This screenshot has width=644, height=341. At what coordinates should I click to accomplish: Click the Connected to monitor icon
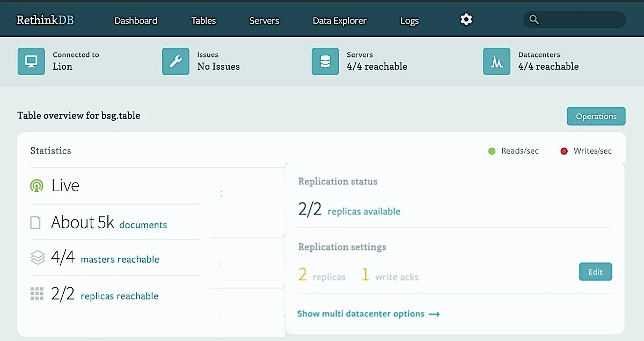pyautogui.click(x=31, y=61)
